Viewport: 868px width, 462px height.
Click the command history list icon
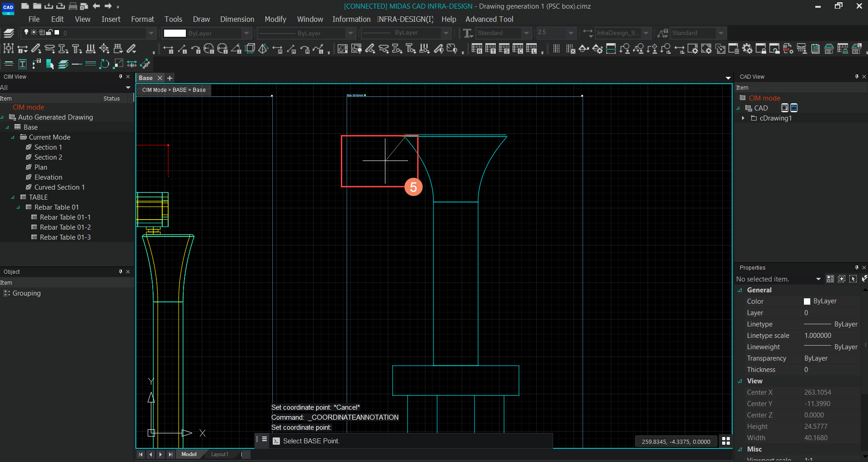[x=264, y=439]
